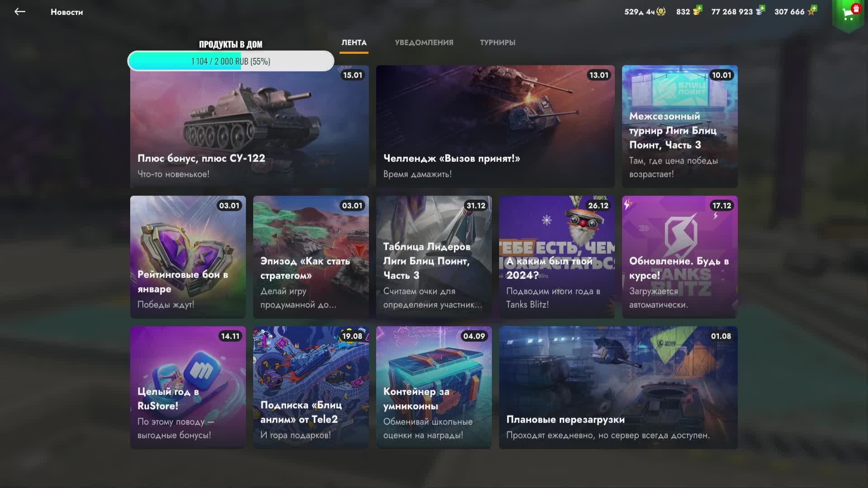Add credits via the silver icon
This screenshot has height=488, width=868.
[760, 10]
